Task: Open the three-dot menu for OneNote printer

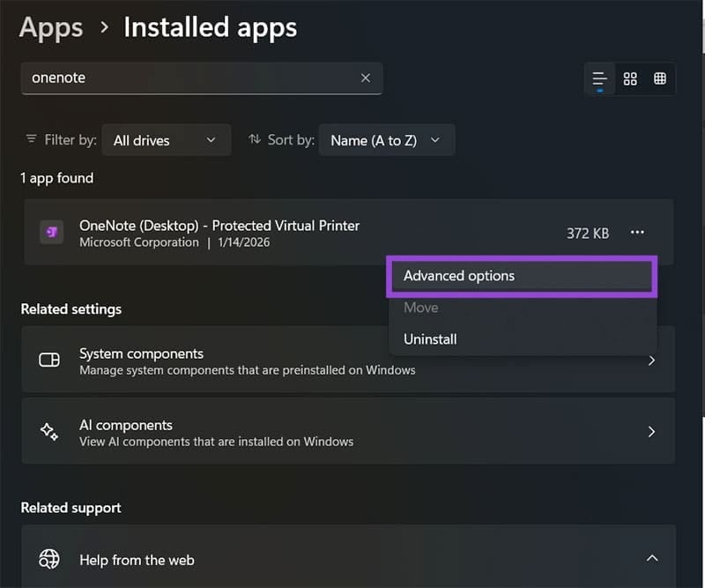Action: (x=637, y=232)
